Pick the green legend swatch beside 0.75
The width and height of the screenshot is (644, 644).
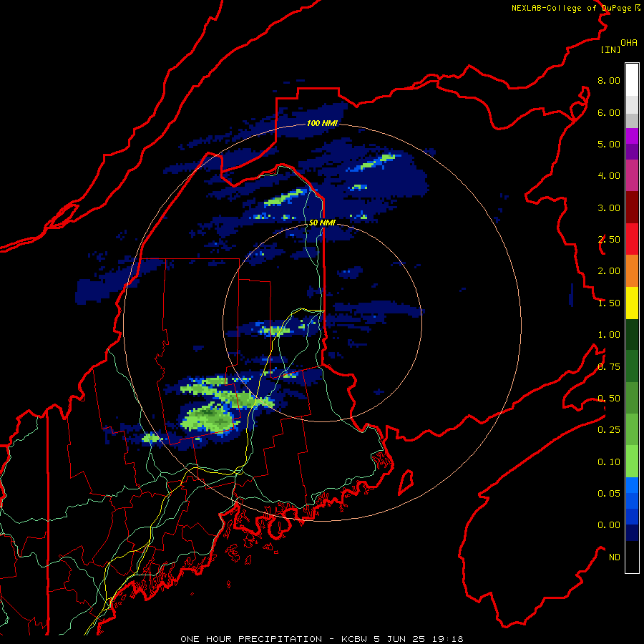tap(632, 366)
